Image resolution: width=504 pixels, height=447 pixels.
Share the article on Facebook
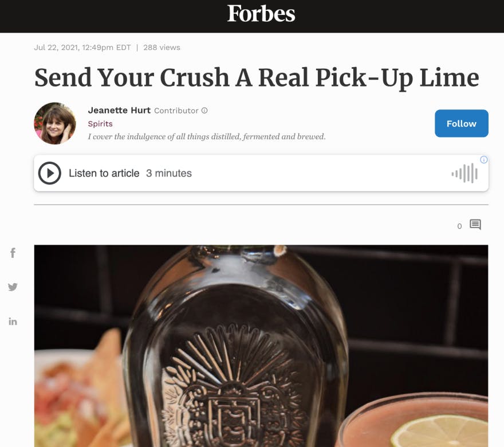point(13,253)
